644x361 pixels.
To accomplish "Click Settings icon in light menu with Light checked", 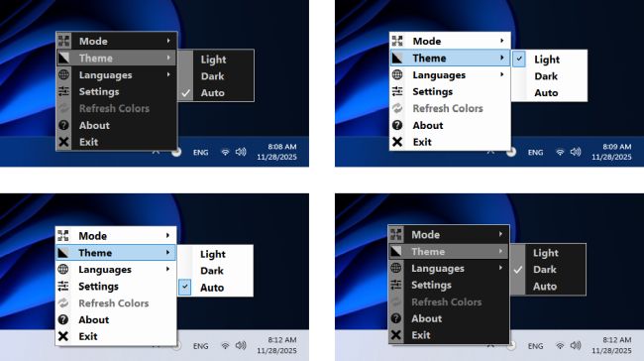I will (x=397, y=91).
